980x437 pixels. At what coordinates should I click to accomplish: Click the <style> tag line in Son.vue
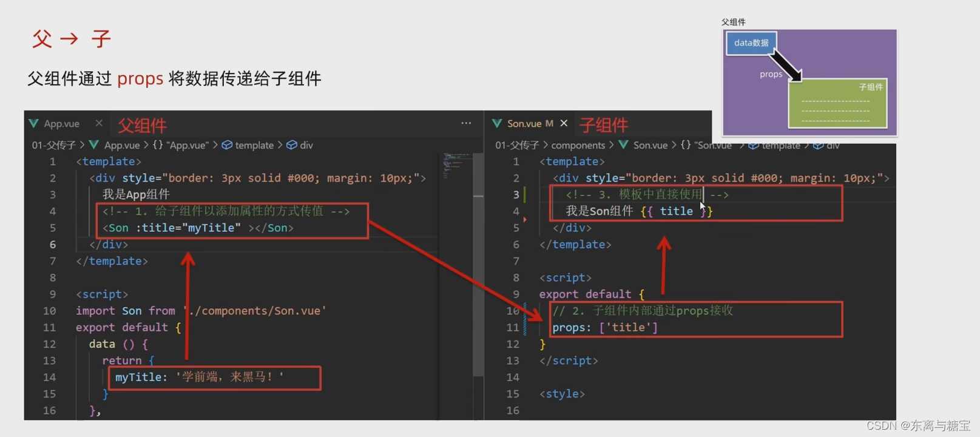tap(562, 394)
